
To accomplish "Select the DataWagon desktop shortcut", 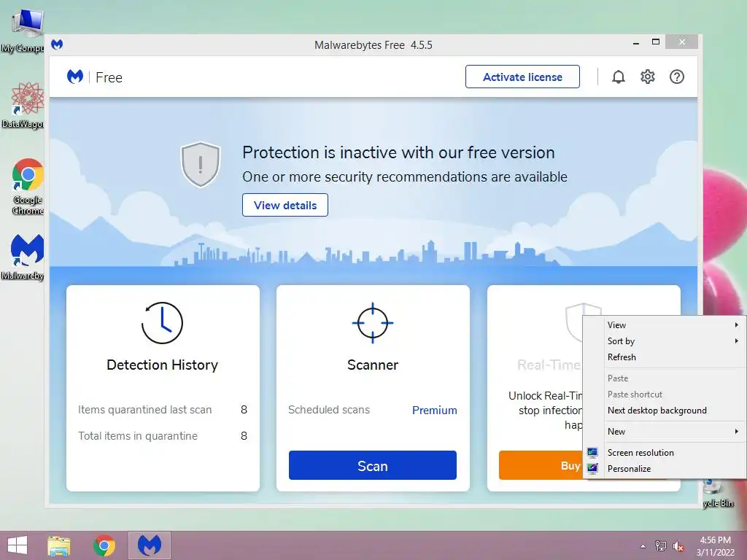I will [24, 106].
